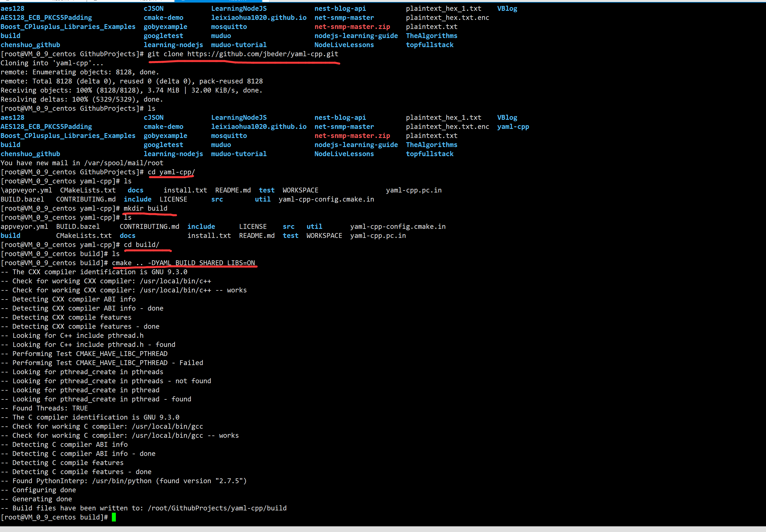Image resolution: width=766 pixels, height=532 pixels.
Task: Select the plaintext_hex_1.txt filename
Action: [x=444, y=117]
